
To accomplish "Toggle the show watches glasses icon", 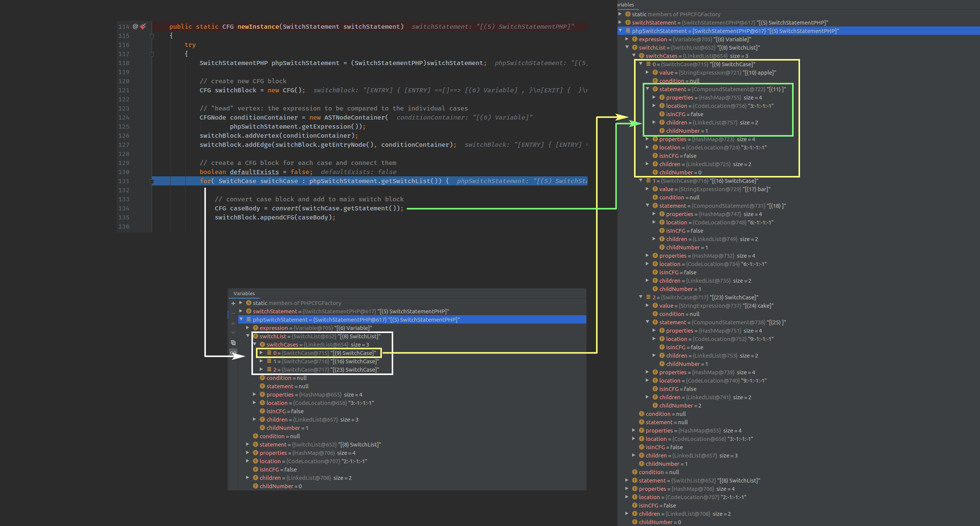I will coord(233,353).
